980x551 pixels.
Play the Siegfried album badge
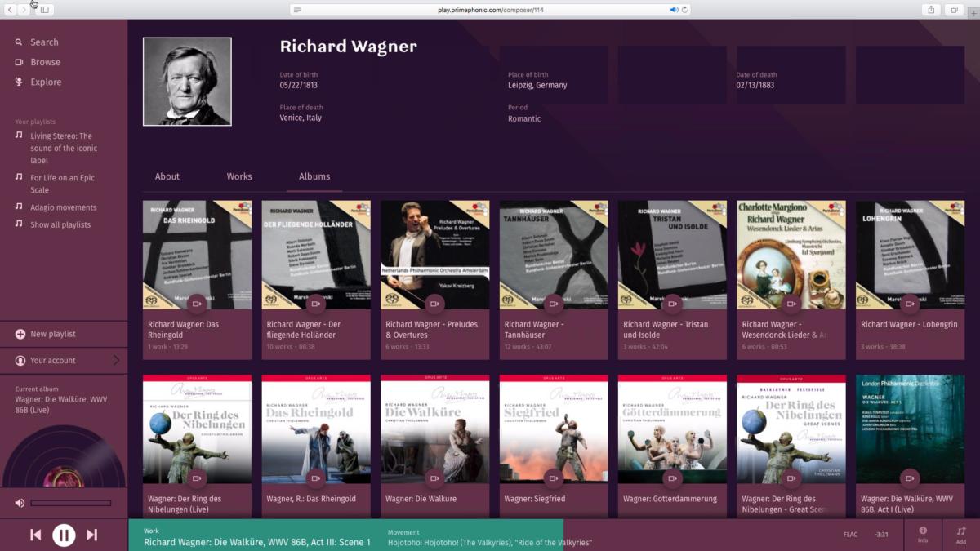[554, 478]
